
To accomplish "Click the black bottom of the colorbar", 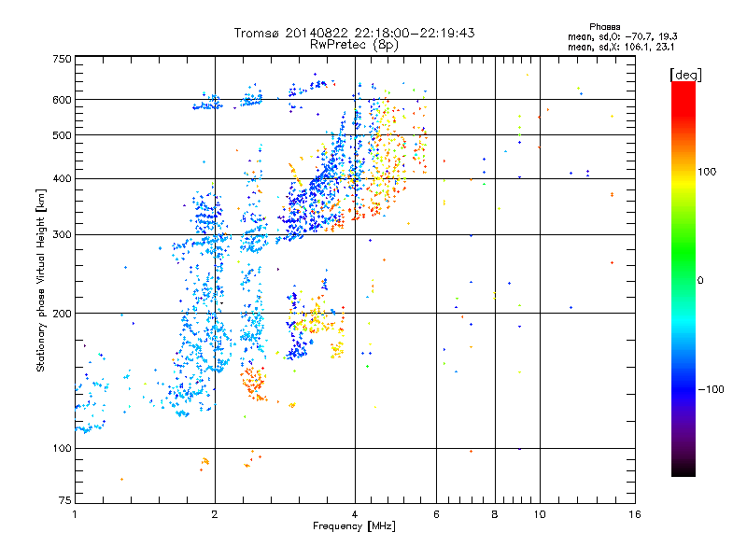I will click(x=684, y=469).
